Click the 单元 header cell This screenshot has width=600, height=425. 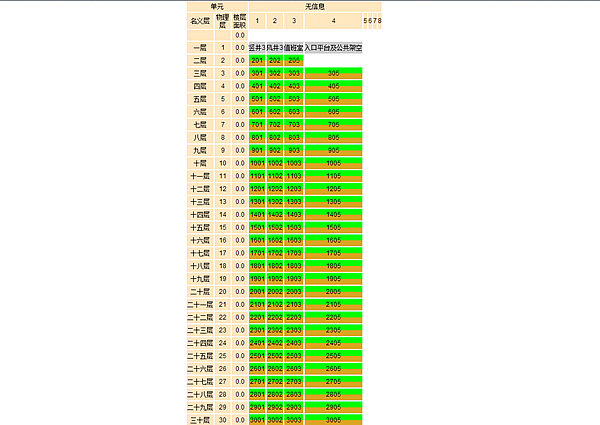point(217,7)
